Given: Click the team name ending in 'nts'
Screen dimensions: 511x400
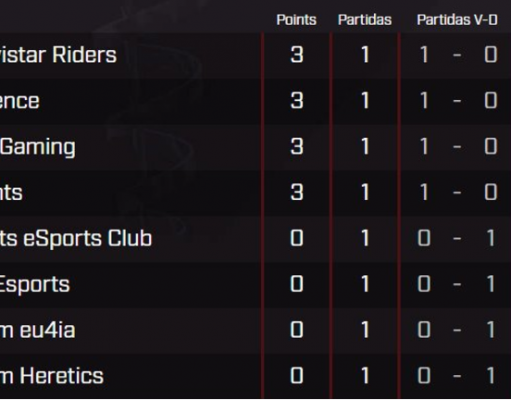Looking at the screenshot, I should click(11, 192).
